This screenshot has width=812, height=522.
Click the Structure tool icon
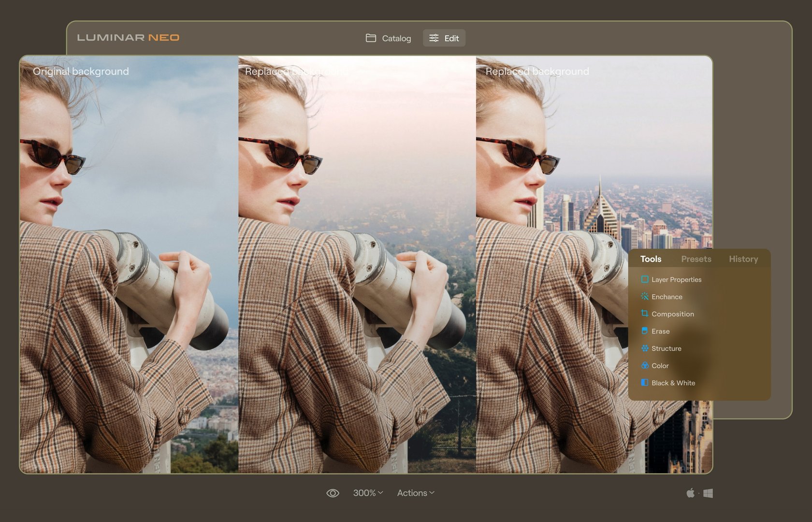[x=644, y=348]
